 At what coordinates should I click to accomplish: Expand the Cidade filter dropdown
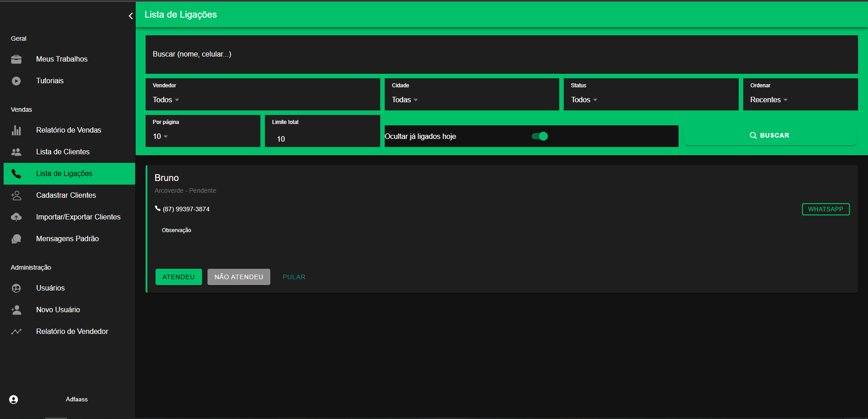pos(471,100)
